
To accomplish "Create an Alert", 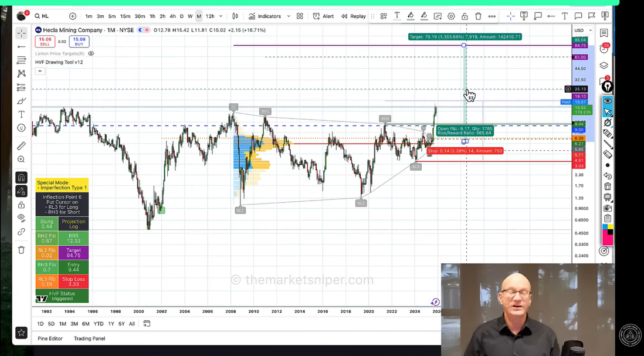I will click(x=323, y=16).
